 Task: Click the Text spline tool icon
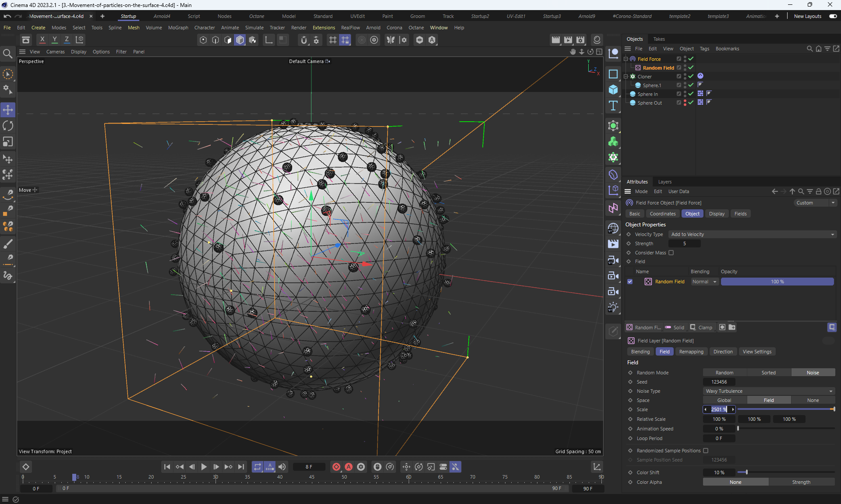pyautogui.click(x=613, y=106)
